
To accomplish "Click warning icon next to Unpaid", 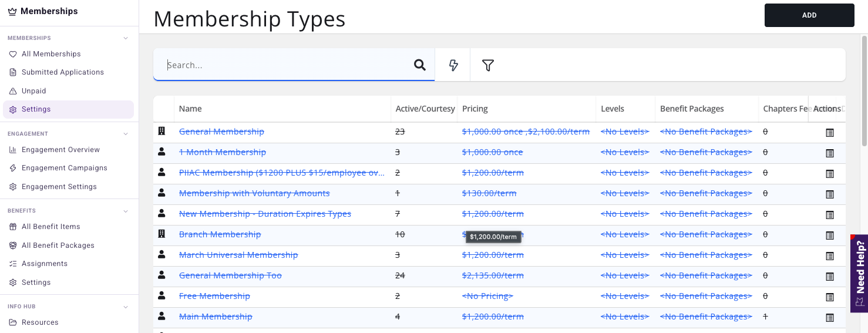I will point(13,91).
